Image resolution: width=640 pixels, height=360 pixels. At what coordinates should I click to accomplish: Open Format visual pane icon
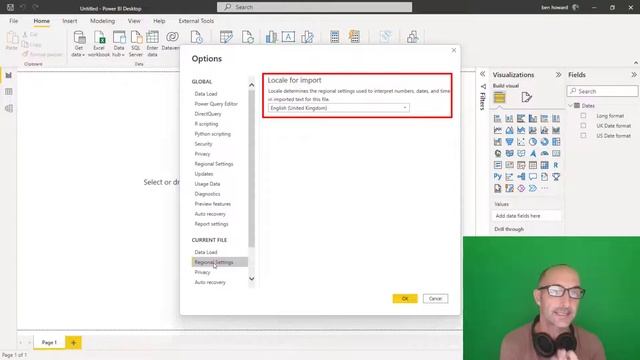pyautogui.click(x=526, y=97)
